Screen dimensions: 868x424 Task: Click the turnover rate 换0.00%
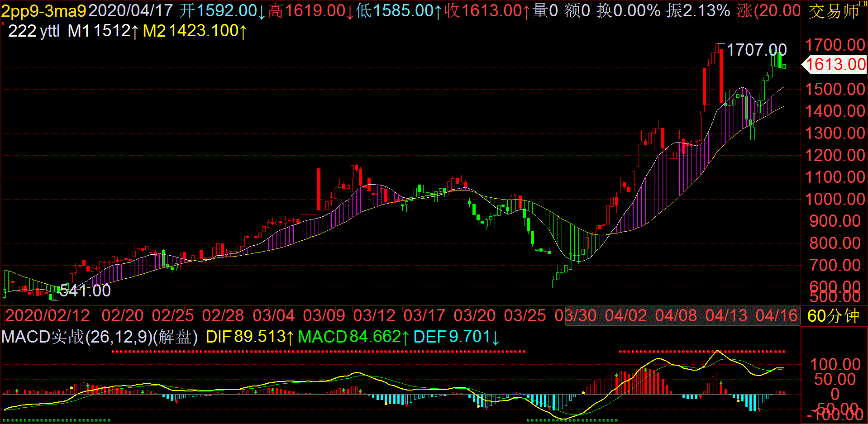coord(628,10)
